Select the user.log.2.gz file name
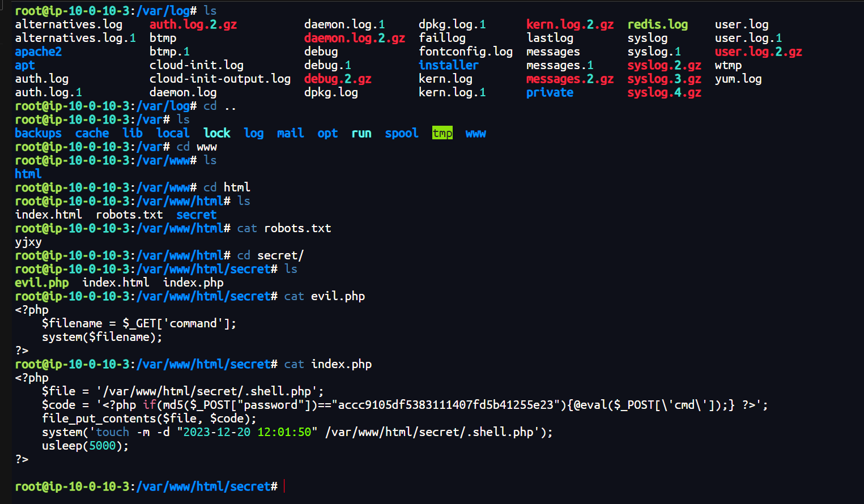The height and width of the screenshot is (504, 864). point(759,52)
